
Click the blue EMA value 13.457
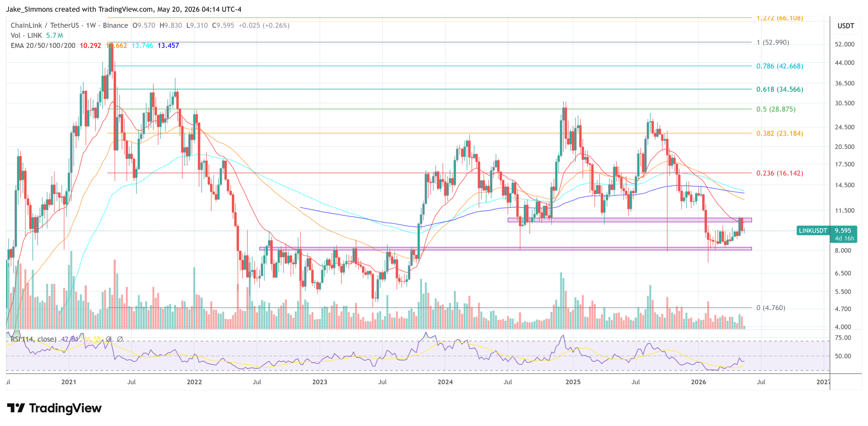tap(168, 45)
